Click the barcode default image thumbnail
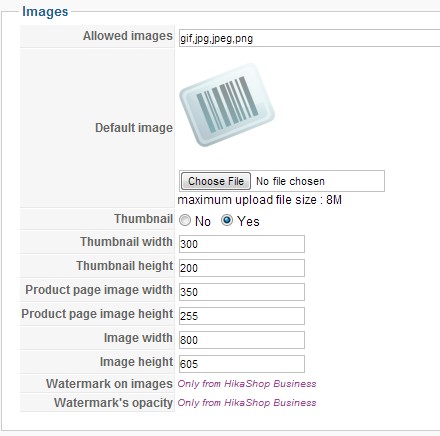 click(227, 105)
